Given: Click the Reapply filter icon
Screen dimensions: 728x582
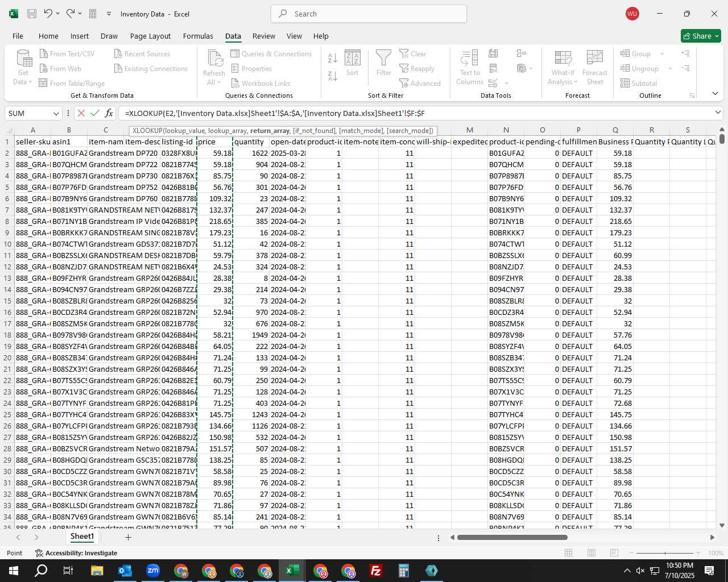Looking at the screenshot, I should [x=404, y=68].
